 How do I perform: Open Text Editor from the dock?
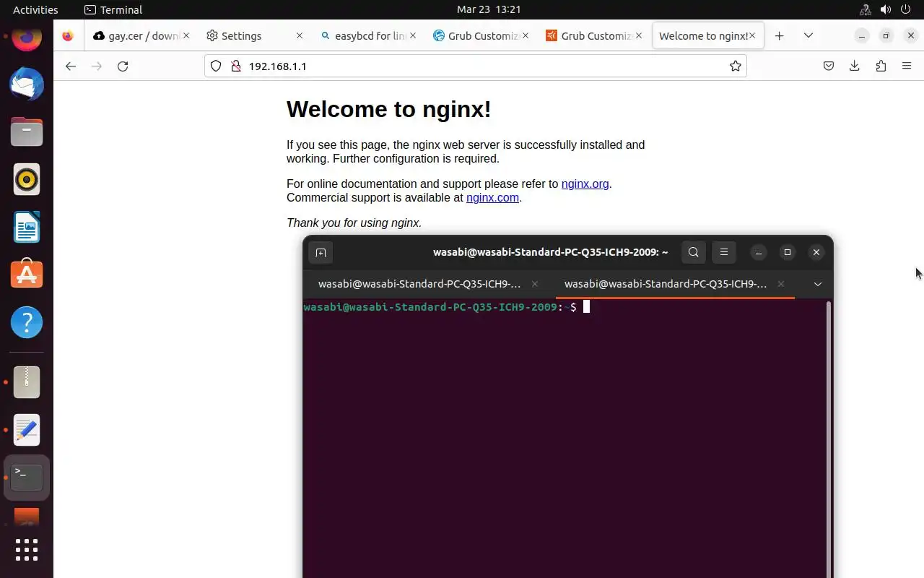(27, 430)
